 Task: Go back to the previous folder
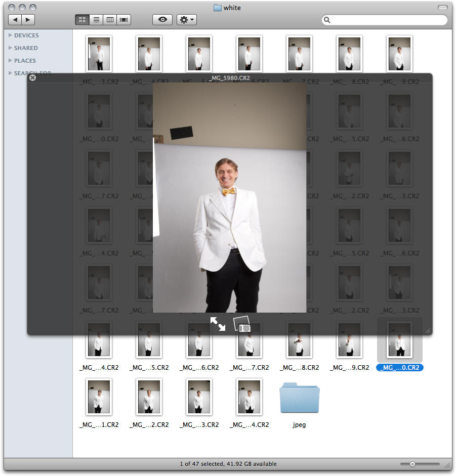point(15,20)
